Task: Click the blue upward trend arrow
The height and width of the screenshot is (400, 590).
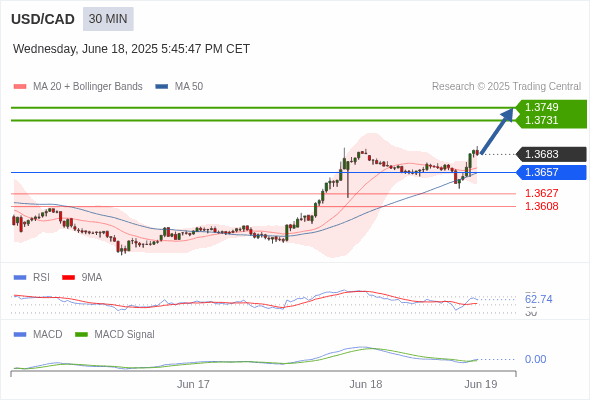Action: pos(497,131)
